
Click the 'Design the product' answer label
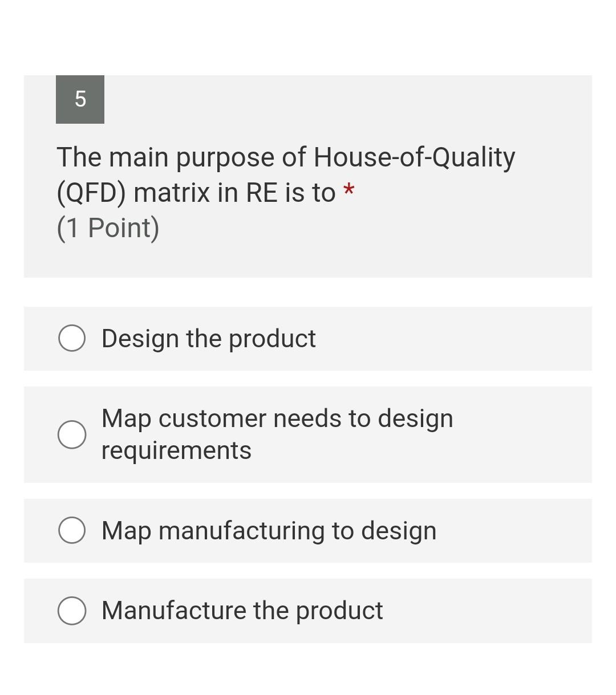click(x=208, y=338)
